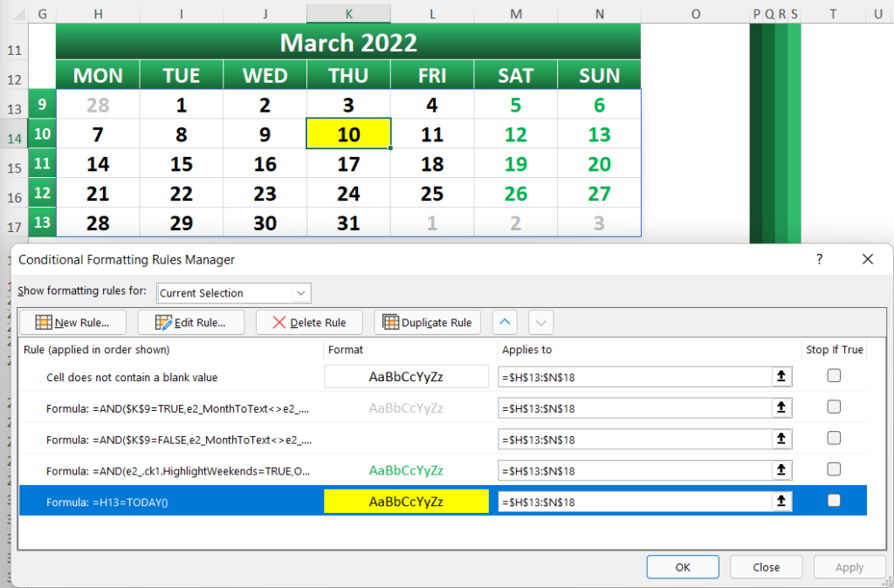Click the yellow format preview swatch
This screenshot has width=894, height=588.
[x=406, y=502]
